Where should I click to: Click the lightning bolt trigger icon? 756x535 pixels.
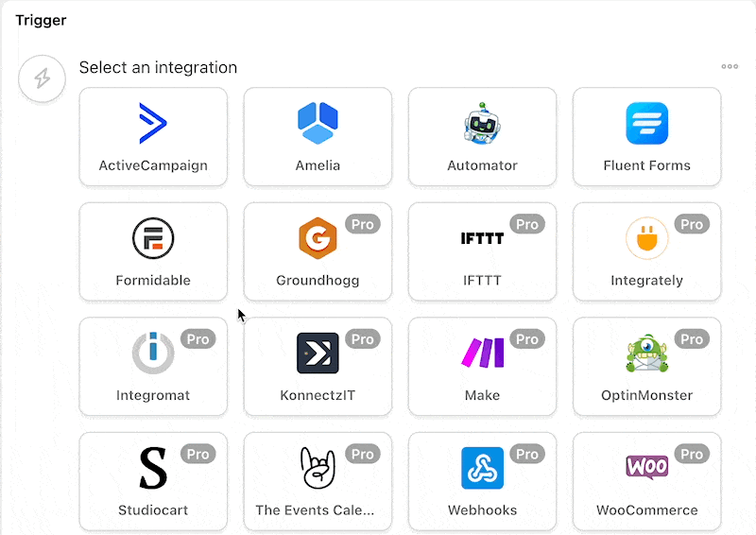pos(42,78)
